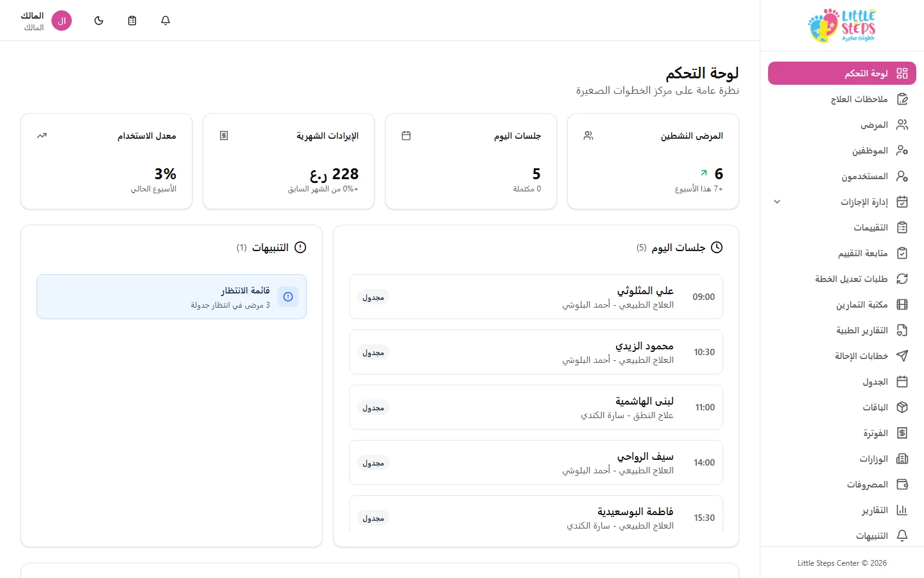Image resolution: width=924 pixels, height=578 pixels.
Task: Go to الجدول schedule page
Action: [x=842, y=381]
